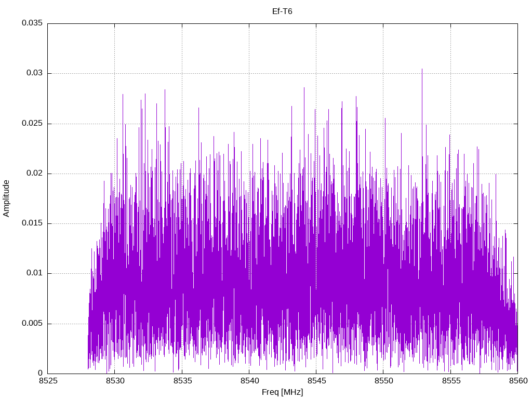Click the x-axis tick label 8525
This screenshot has width=532, height=399.
pos(48,381)
